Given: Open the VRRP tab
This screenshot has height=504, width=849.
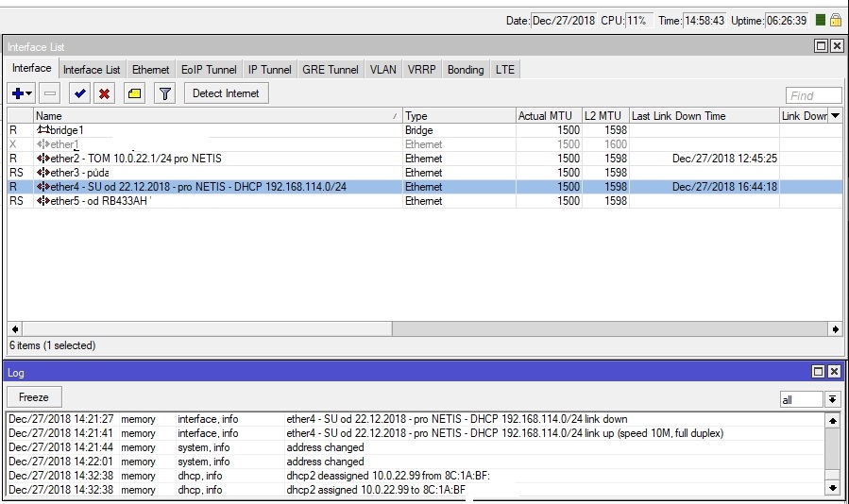Looking at the screenshot, I should 421,69.
